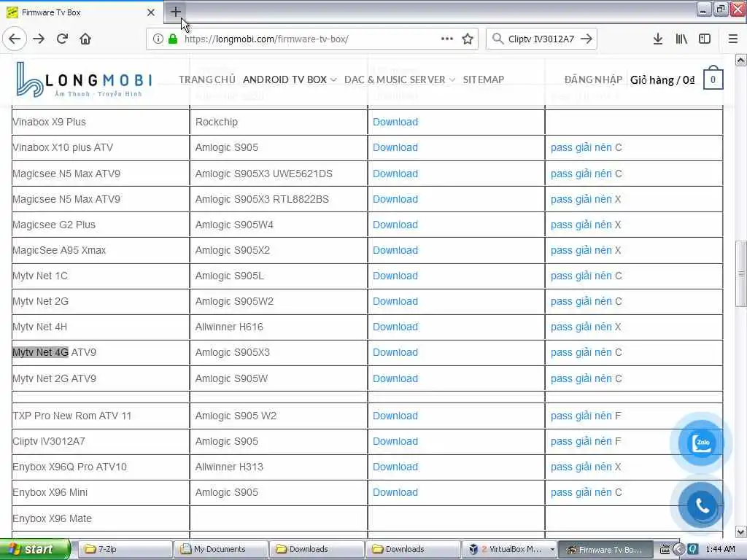Download Mytv Net 4H firmware
The image size is (747, 560).
click(x=395, y=327)
